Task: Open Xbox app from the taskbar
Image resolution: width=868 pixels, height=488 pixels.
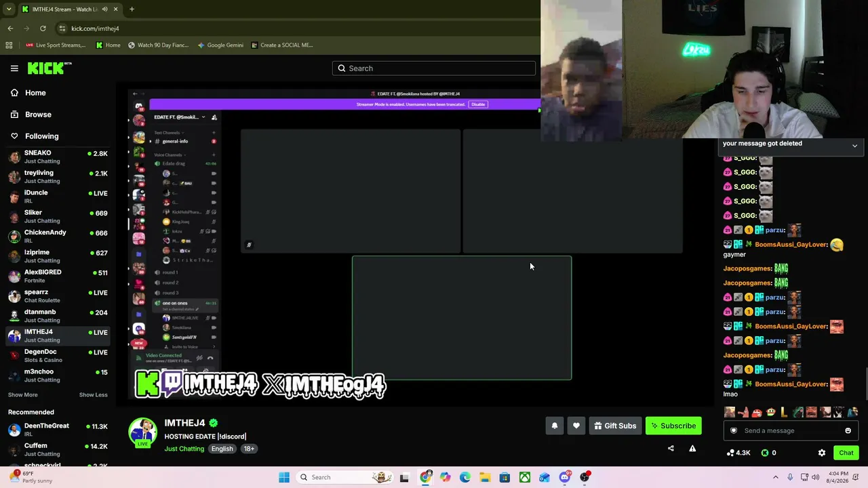Action: point(525,477)
